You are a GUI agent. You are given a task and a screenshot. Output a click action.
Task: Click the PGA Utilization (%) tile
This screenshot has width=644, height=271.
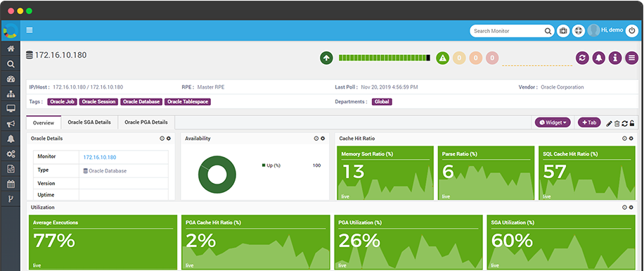408,243
